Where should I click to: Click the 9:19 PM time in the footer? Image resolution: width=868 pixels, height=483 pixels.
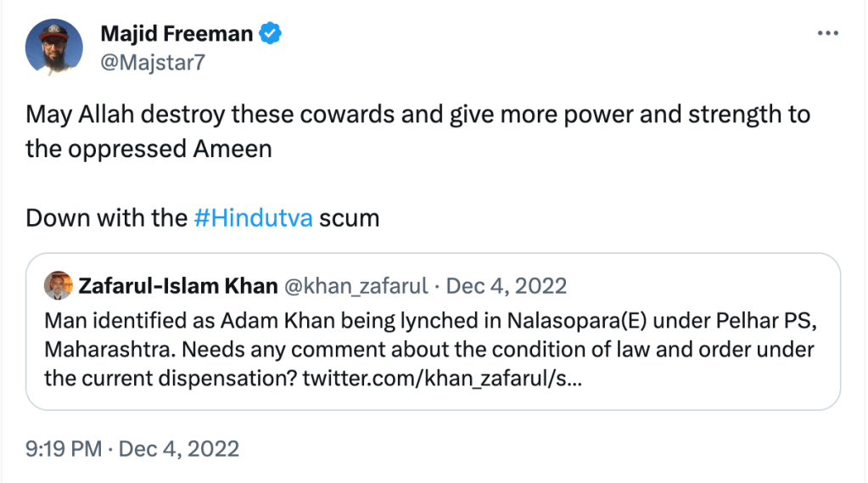(x=64, y=447)
